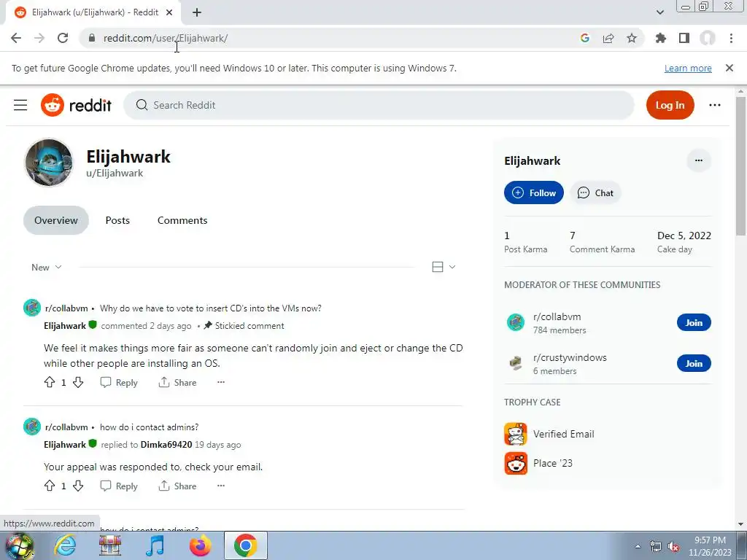Open more options on appeal comment
The height and width of the screenshot is (560, 747).
coord(220,485)
